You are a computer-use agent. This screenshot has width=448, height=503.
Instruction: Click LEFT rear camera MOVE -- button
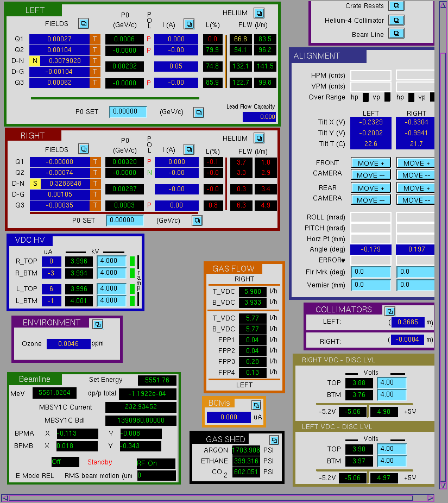click(x=371, y=200)
